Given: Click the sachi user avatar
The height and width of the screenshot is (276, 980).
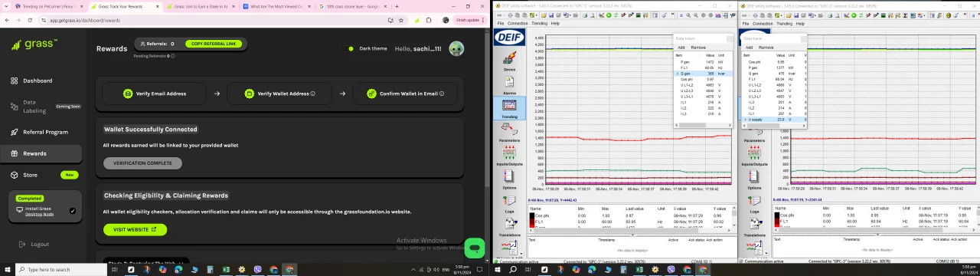Looking at the screenshot, I should click(x=456, y=48).
